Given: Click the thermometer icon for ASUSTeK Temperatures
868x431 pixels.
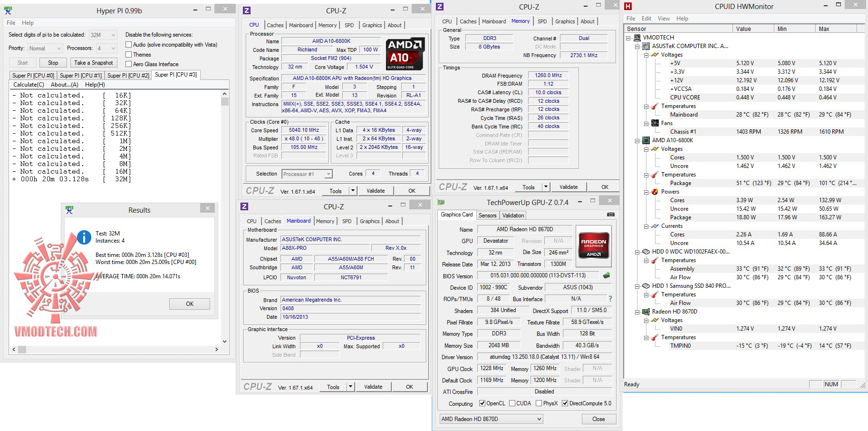Looking at the screenshot, I should pos(655,106).
